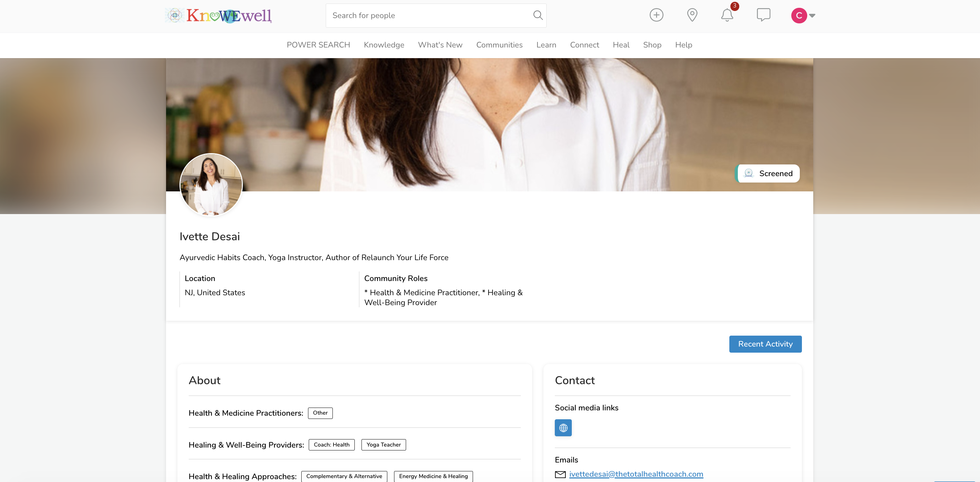The image size is (980, 482).
Task: Open POWER SEARCH menu
Action: pos(318,45)
